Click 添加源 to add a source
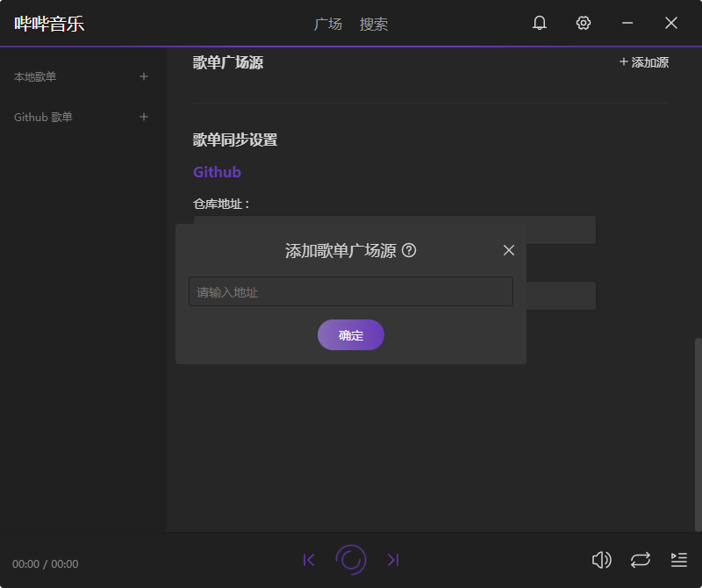The height and width of the screenshot is (588, 702). tap(645, 61)
